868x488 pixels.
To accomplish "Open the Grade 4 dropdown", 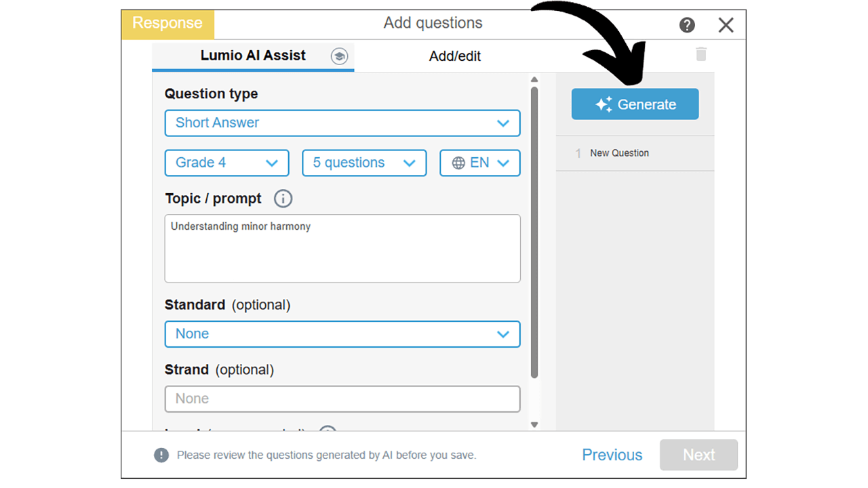I will [x=226, y=163].
